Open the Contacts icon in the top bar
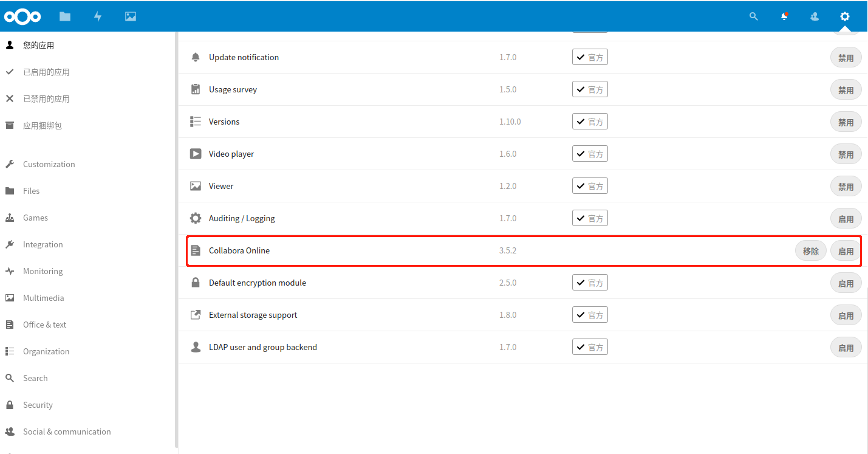Screen dimensions: 868x454 point(814,16)
